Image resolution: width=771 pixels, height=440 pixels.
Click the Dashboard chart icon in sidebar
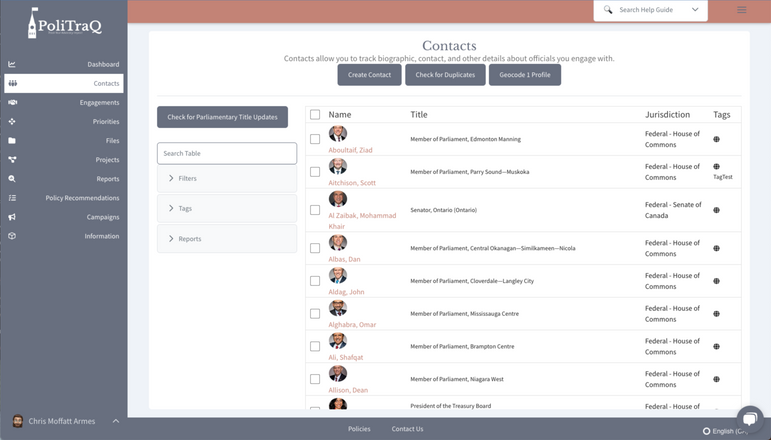click(12, 64)
